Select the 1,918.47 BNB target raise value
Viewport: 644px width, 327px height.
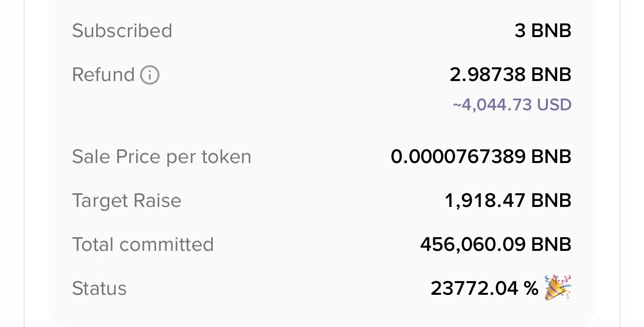tap(507, 201)
